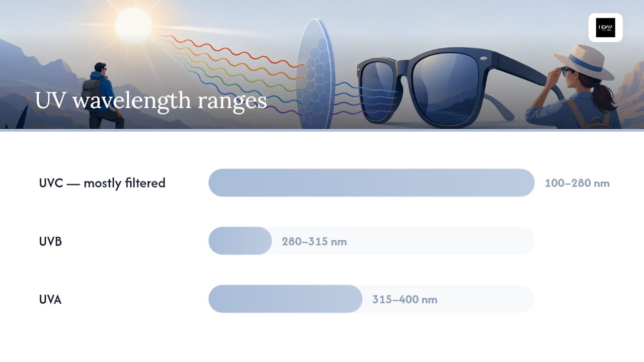Click the woman's sun hat
Viewport: 644px width, 362px height.
tap(584, 61)
